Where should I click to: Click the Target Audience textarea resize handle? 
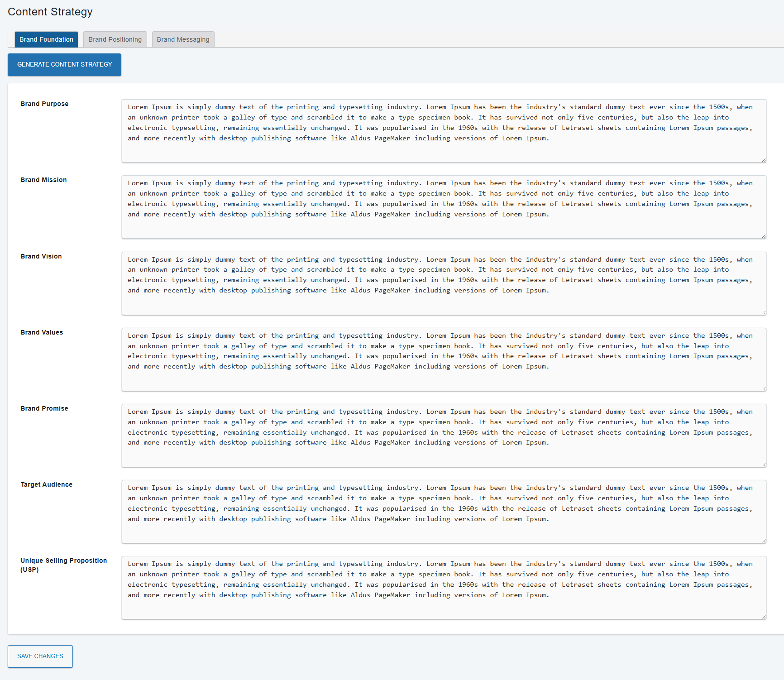click(x=764, y=541)
